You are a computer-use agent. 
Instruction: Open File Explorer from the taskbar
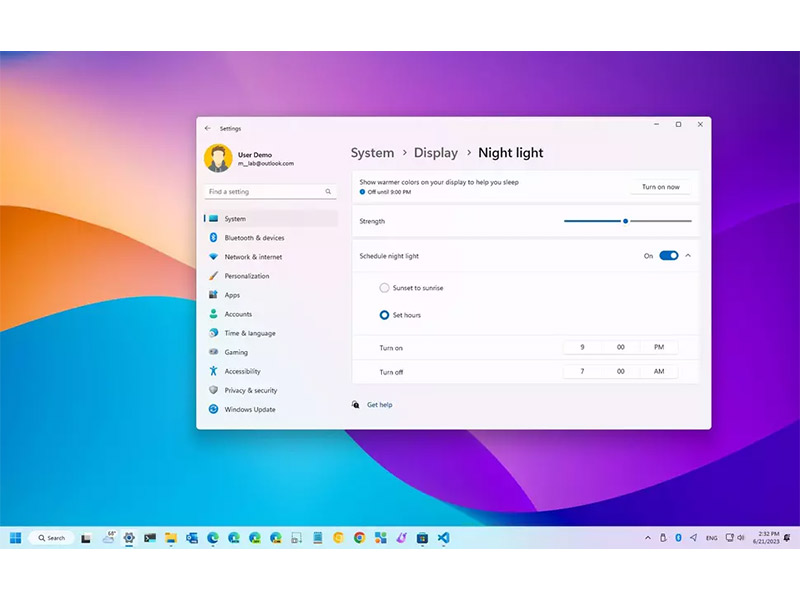tap(171, 538)
